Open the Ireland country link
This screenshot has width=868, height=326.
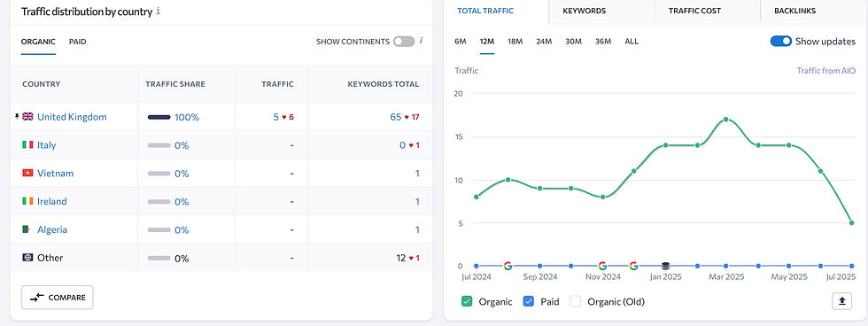[x=52, y=201]
